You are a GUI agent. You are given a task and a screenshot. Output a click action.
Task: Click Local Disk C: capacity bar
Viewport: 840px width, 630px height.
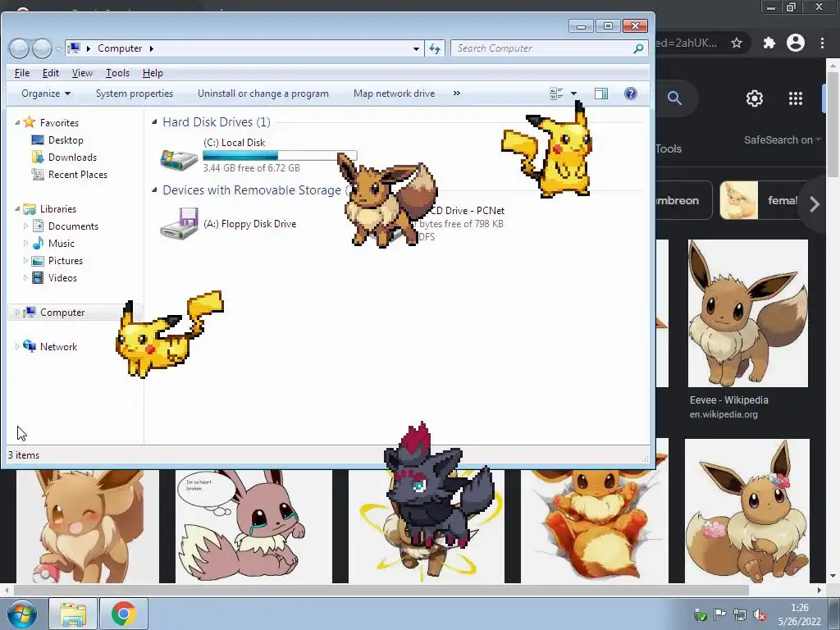click(x=280, y=155)
